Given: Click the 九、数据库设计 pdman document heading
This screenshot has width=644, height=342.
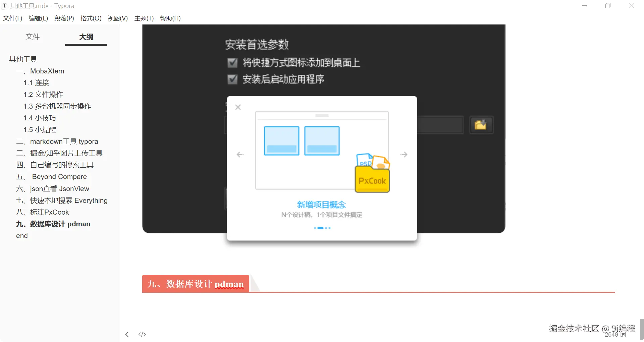Looking at the screenshot, I should point(196,284).
